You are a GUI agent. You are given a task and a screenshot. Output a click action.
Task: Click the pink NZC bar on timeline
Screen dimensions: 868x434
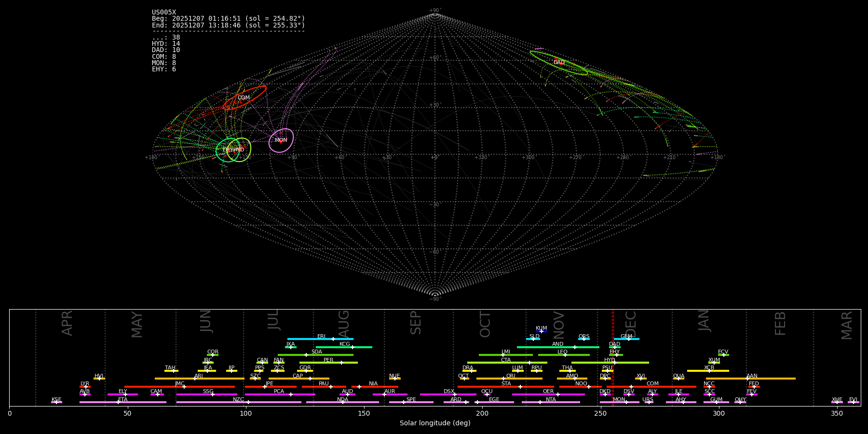(239, 402)
